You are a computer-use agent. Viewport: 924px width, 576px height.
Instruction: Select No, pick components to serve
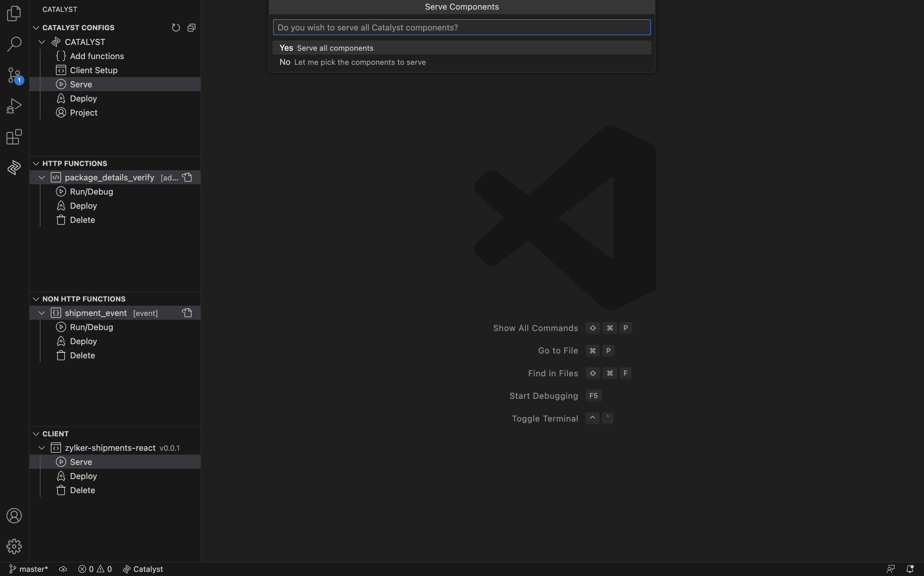(x=462, y=62)
